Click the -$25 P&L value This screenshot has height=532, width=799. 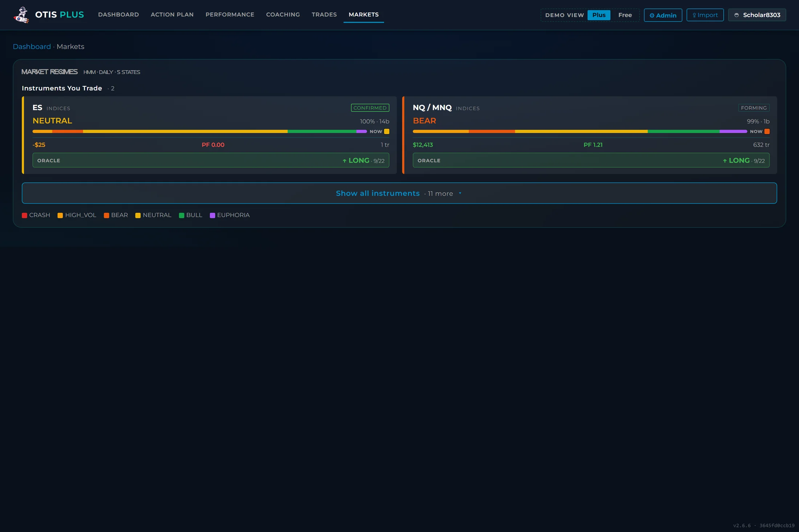39,145
